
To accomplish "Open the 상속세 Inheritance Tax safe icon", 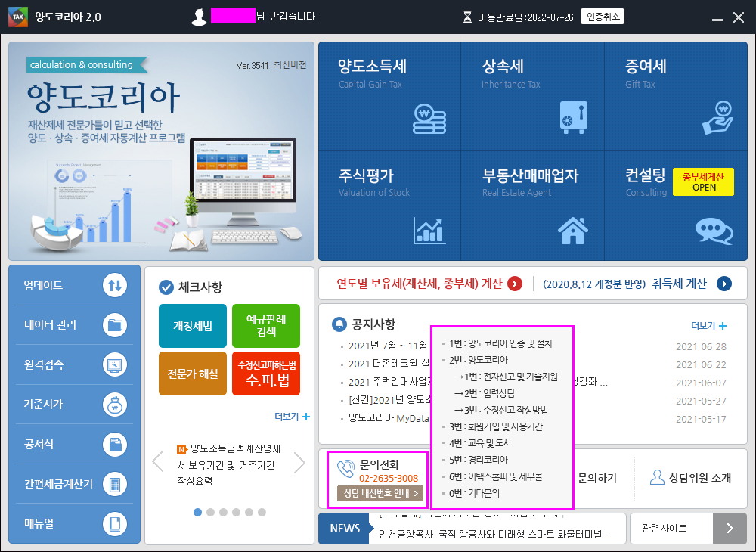I will [573, 118].
